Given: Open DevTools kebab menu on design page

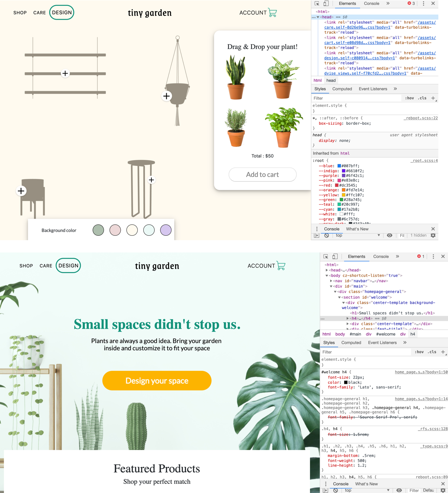Looking at the screenshot, I should [x=424, y=3].
